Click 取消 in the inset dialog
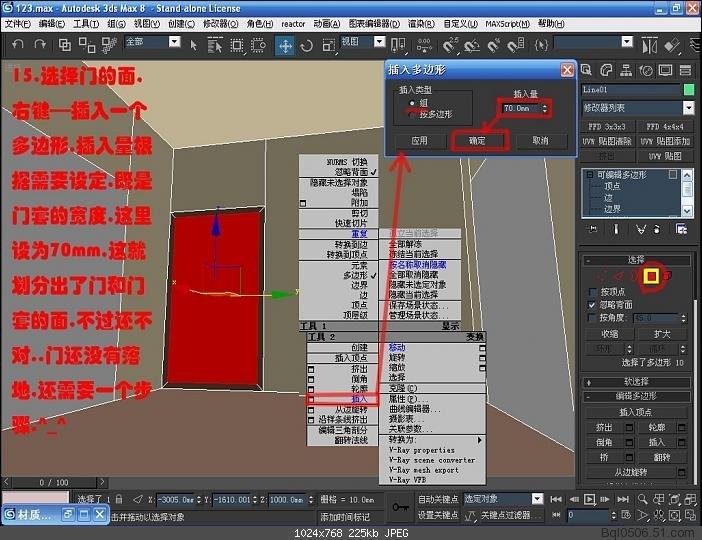Image resolution: width=702 pixels, height=540 pixels. [x=540, y=141]
